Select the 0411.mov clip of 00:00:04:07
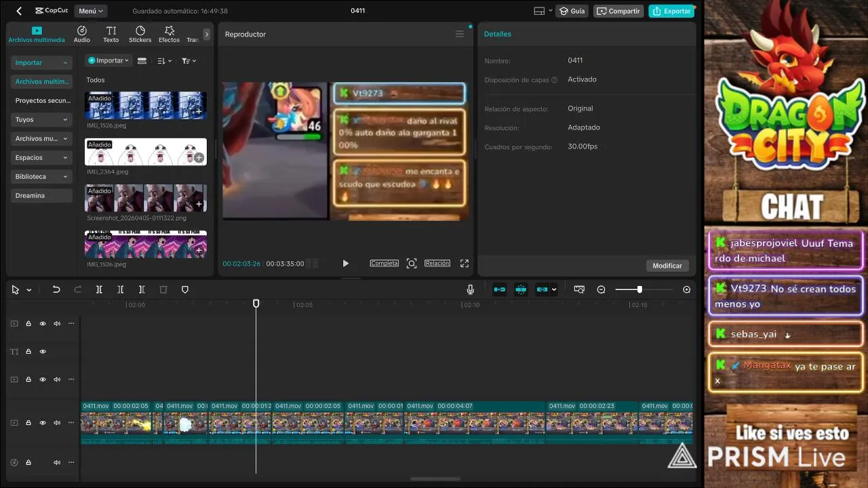The image size is (868, 488). click(475, 422)
